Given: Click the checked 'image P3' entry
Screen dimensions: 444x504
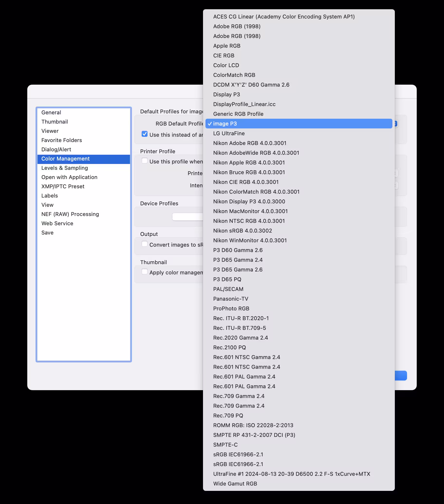Looking at the screenshot, I should tap(299, 124).
